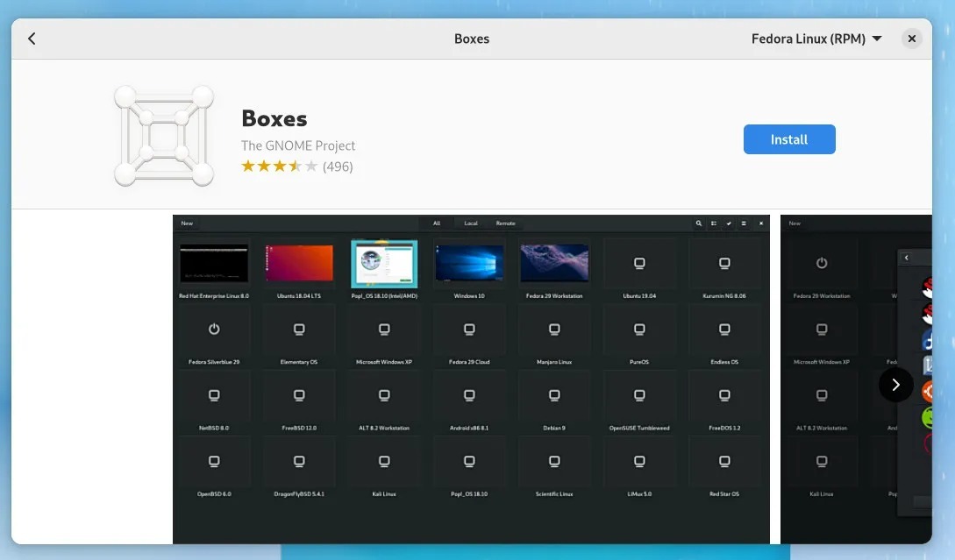
Task: Open the star rating reviews (496)
Action: [x=296, y=167]
